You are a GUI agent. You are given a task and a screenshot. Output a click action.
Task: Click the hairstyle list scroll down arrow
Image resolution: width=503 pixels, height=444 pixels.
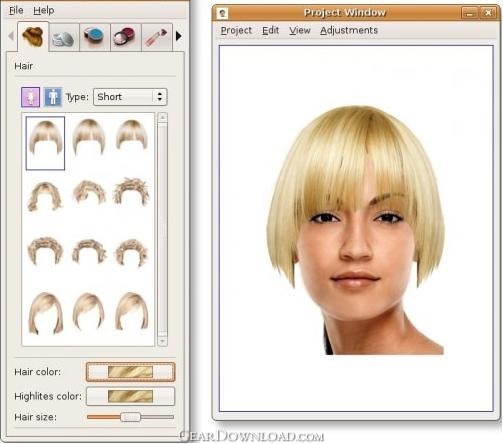[162, 341]
